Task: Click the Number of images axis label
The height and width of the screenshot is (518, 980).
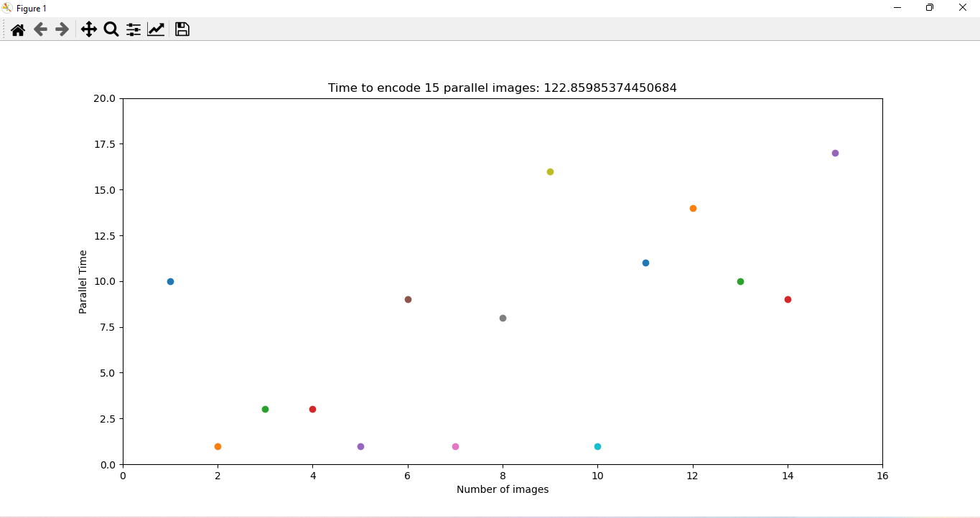Action: 503,489
